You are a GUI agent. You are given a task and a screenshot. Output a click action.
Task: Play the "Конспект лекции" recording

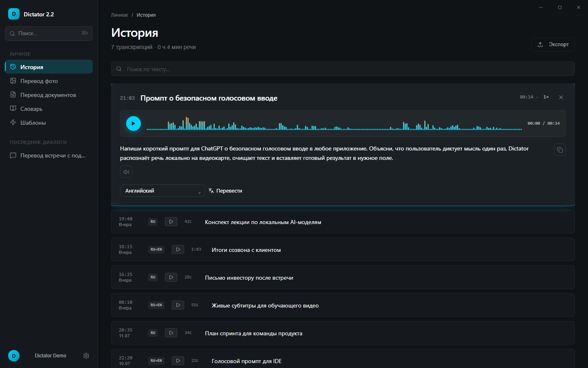(171, 222)
